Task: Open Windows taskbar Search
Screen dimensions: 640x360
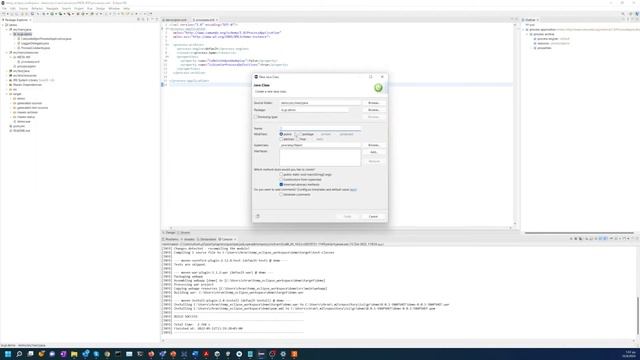Action: pyautogui.click(x=19, y=354)
